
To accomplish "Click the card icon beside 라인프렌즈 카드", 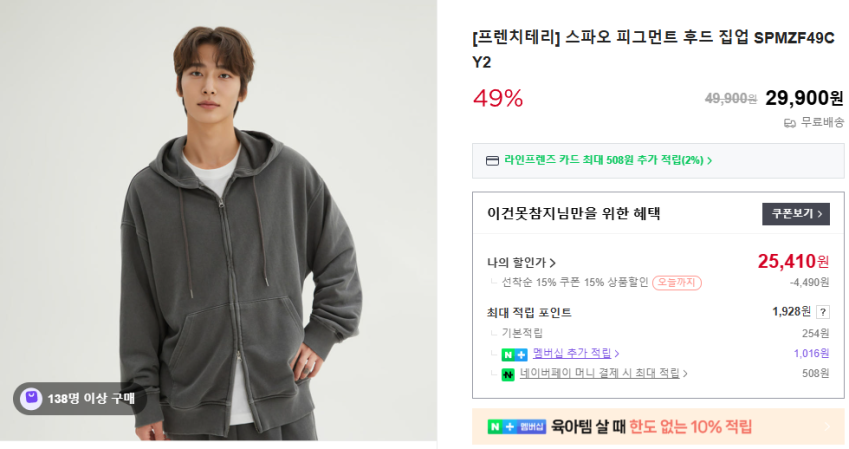I will coord(492,160).
